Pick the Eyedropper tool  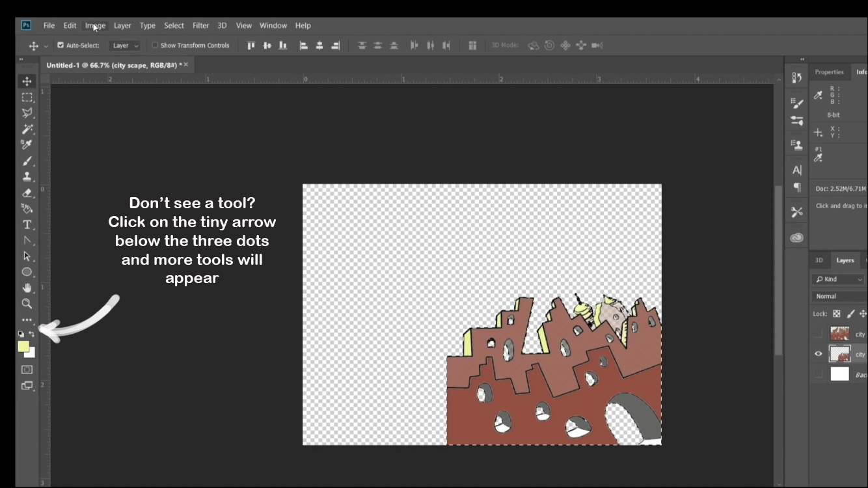coord(27,144)
